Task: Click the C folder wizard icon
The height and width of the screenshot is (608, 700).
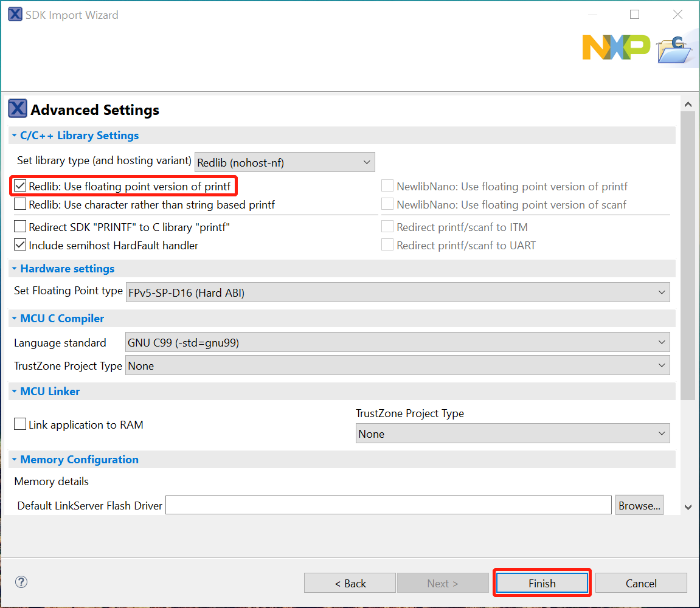Action: tap(674, 50)
